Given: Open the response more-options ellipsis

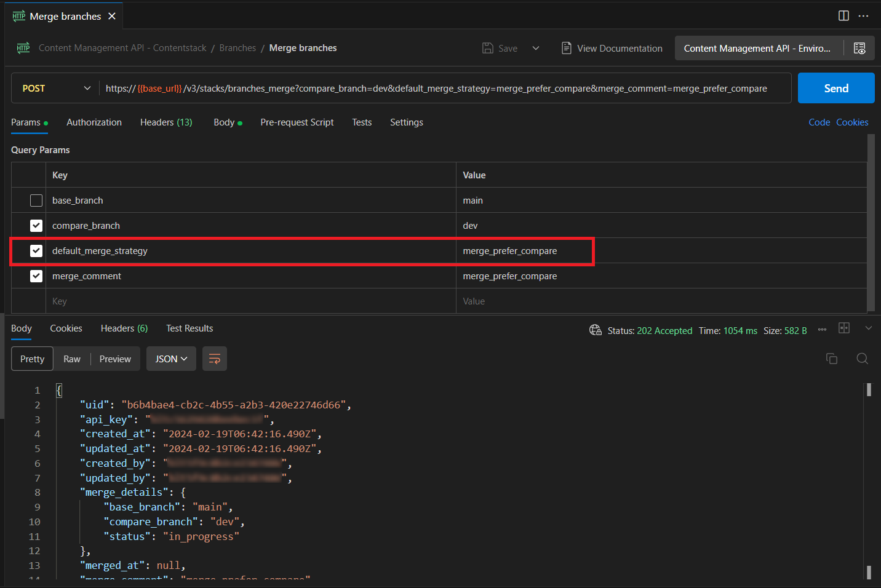Looking at the screenshot, I should coord(822,330).
